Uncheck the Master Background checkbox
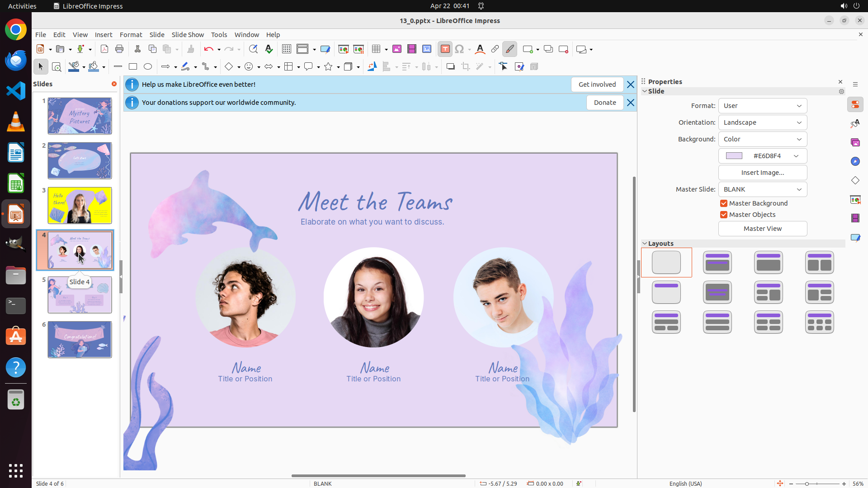 pos(724,203)
